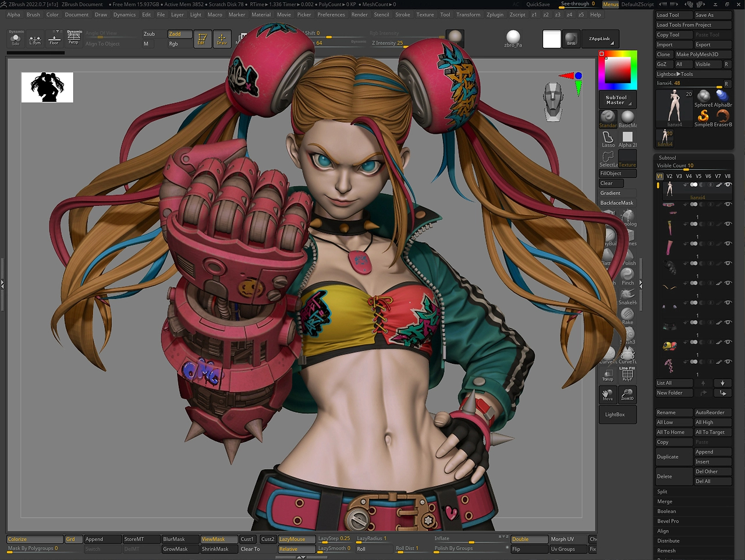Switch to V2 subtool visibility set

point(669,176)
